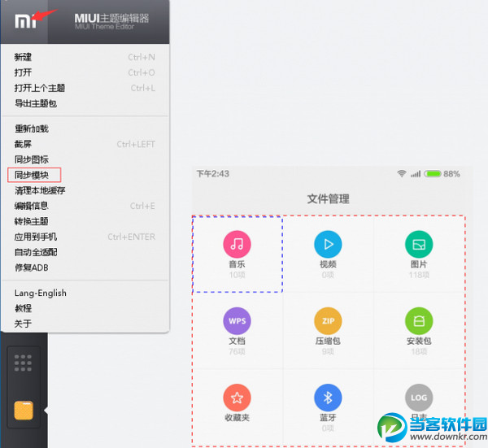488x448 pixels.
Task: Click the 88% battery percentage text
Action: [452, 174]
